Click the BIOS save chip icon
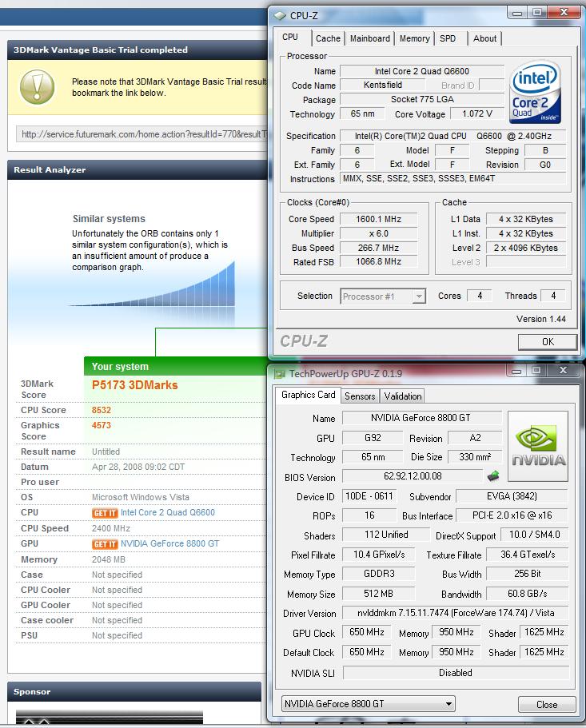Image resolution: width=586 pixels, height=728 pixels. tap(493, 476)
